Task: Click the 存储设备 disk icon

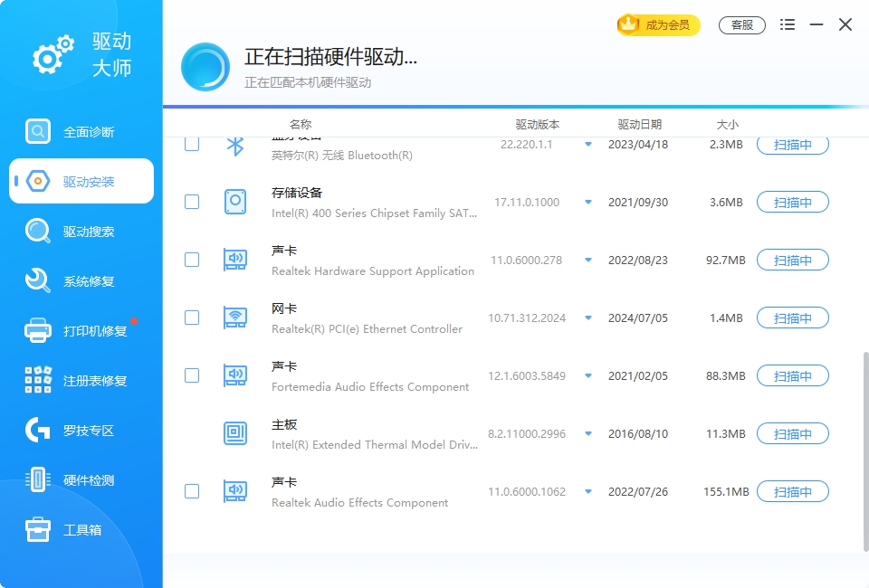Action: 235,202
